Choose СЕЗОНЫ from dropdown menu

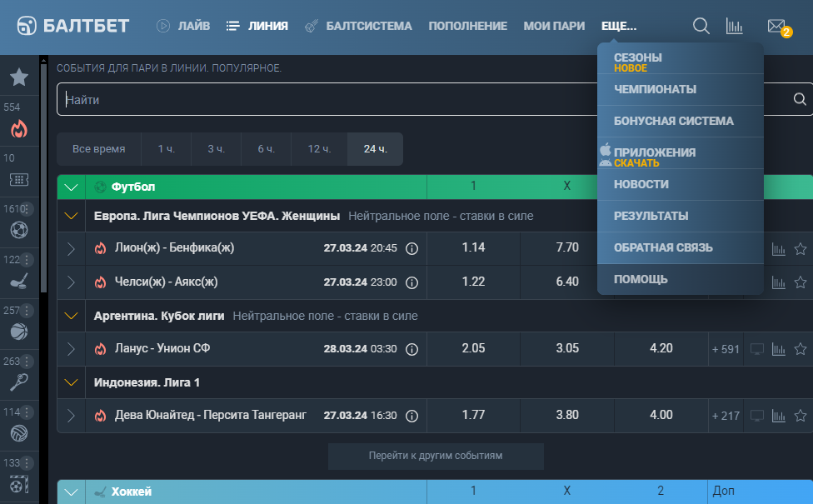681,60
